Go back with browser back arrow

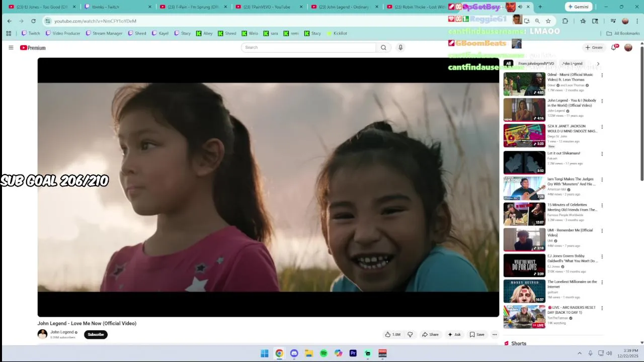pyautogui.click(x=9, y=21)
